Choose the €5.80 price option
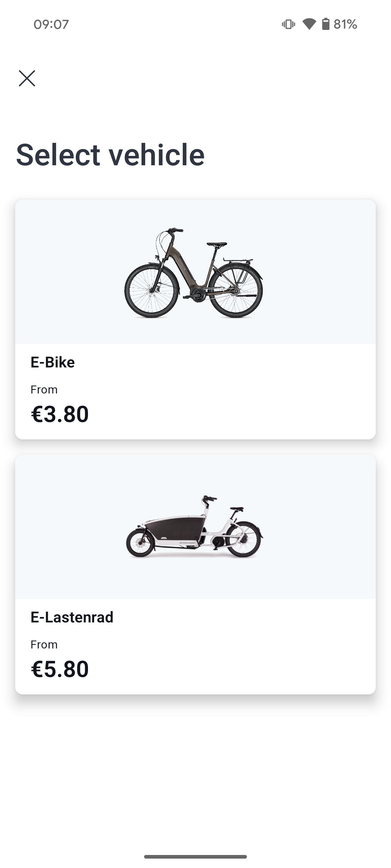This screenshot has height=868, width=391. (x=60, y=669)
